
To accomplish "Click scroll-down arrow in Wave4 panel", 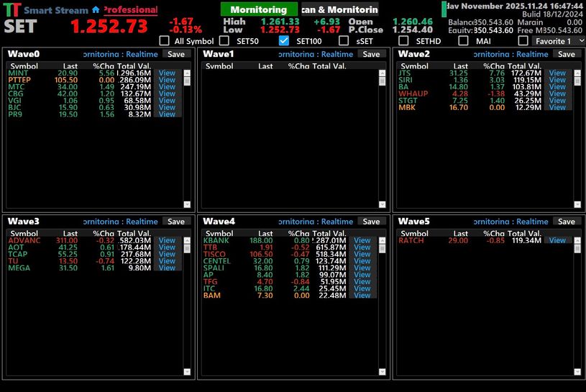I will pos(383,373).
